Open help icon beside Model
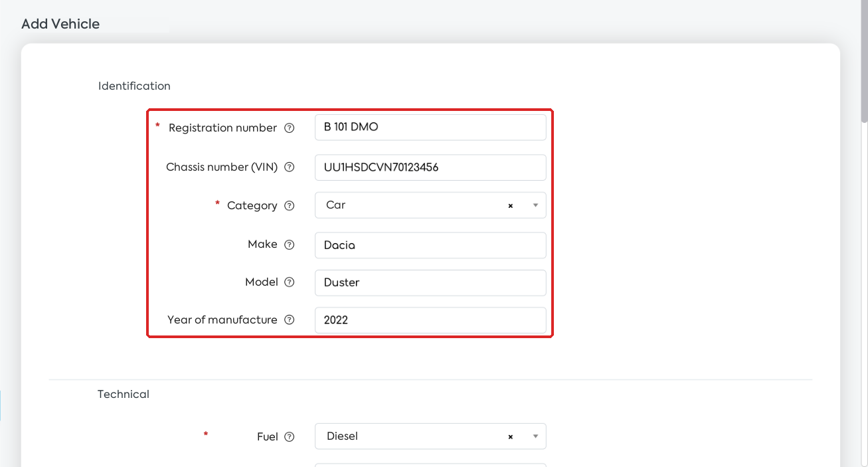Viewport: 868px width, 467px height. (290, 282)
